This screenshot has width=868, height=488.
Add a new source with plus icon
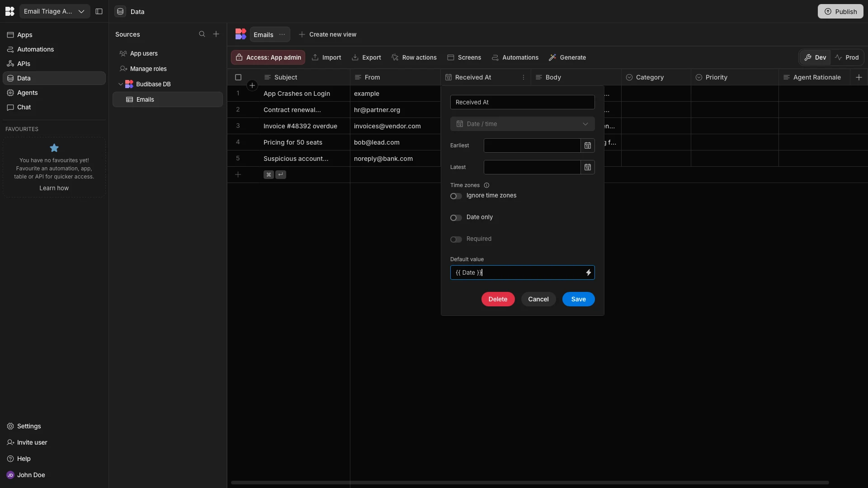coord(216,34)
